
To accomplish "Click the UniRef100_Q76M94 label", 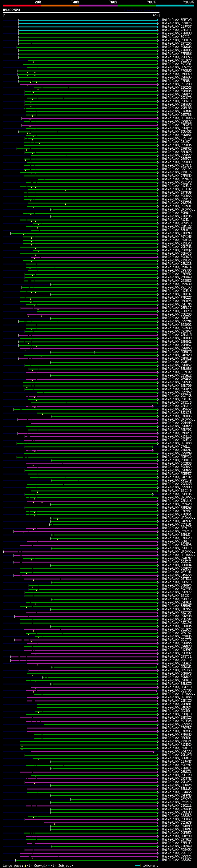I will click(177, 111).
